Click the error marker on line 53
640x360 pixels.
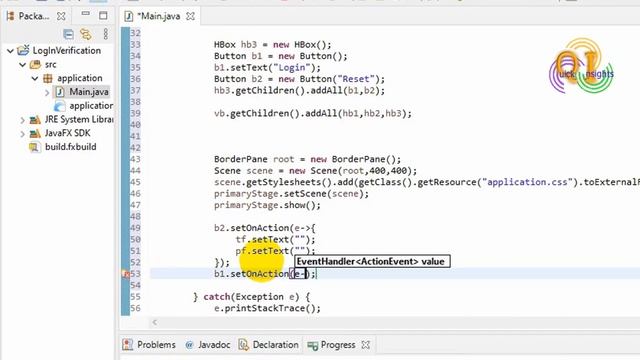(126, 275)
